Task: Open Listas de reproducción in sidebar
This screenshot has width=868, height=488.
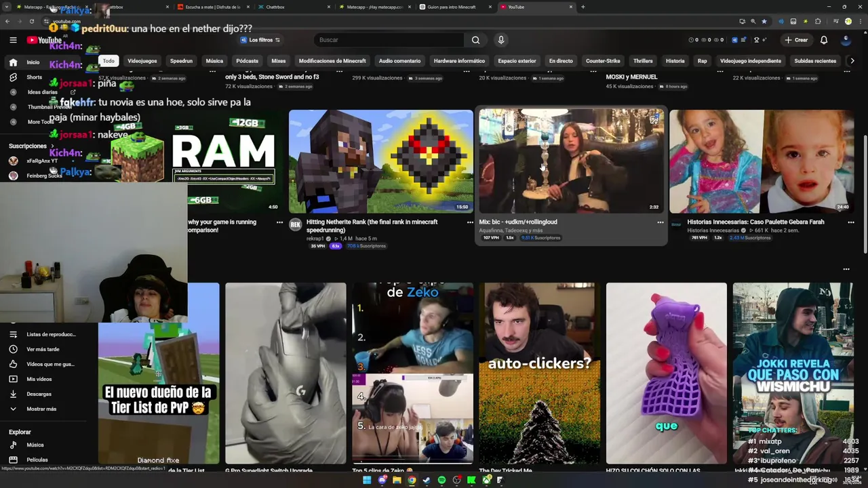Action: click(44, 334)
